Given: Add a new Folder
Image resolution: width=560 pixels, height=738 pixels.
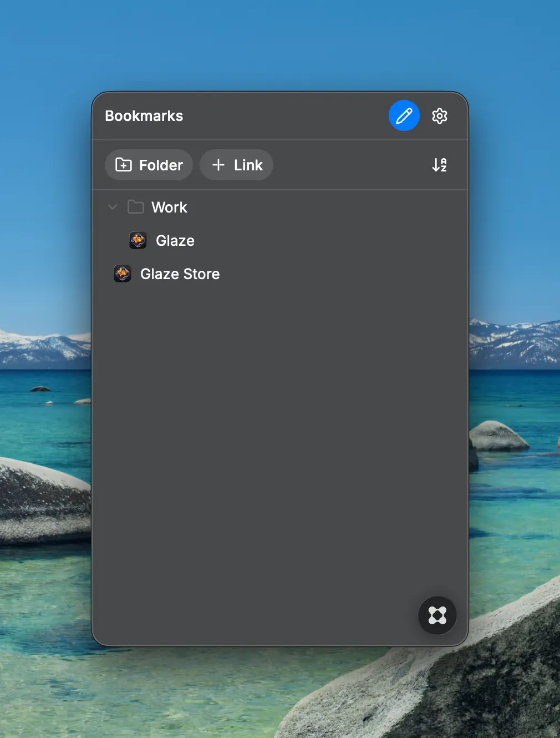Looking at the screenshot, I should pos(149,165).
